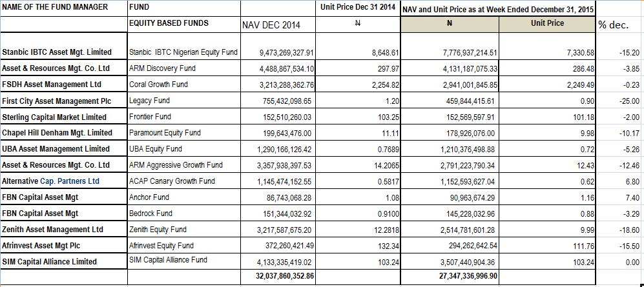Viewport: 644px width, 287px height.
Task: Click the Unit Price Dec 31 2014 header
Action: tap(358, 7)
